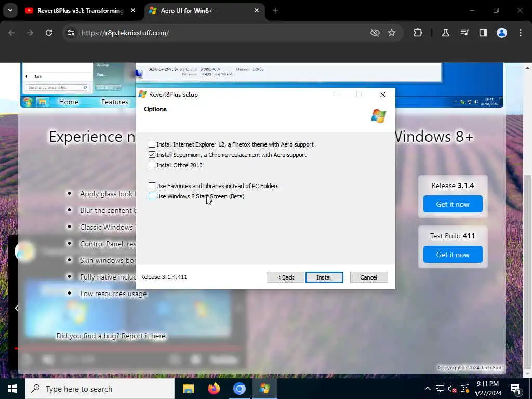
Task: Open site information icon in address bar
Action: pyautogui.click(x=71, y=33)
